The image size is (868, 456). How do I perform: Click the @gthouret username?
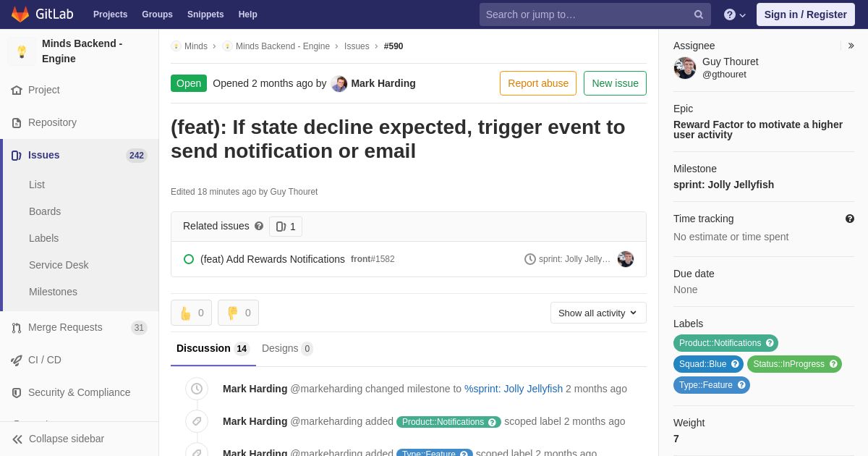(724, 75)
